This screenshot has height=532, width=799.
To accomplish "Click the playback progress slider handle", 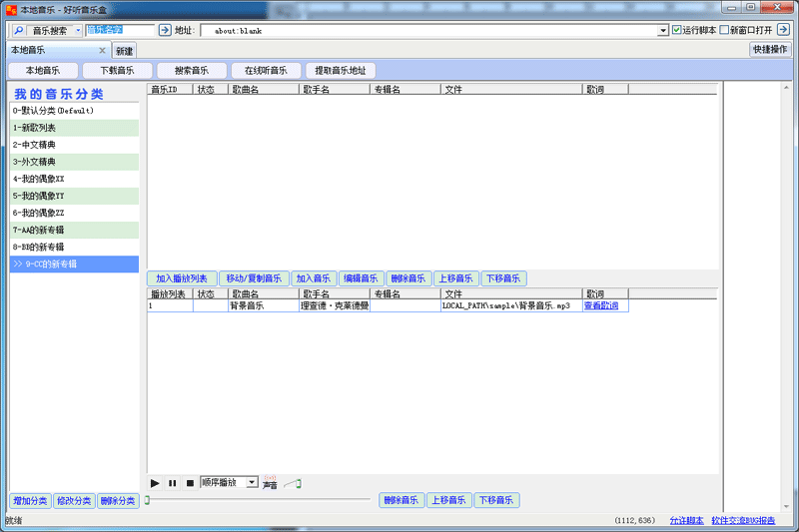I will click(x=147, y=500).
